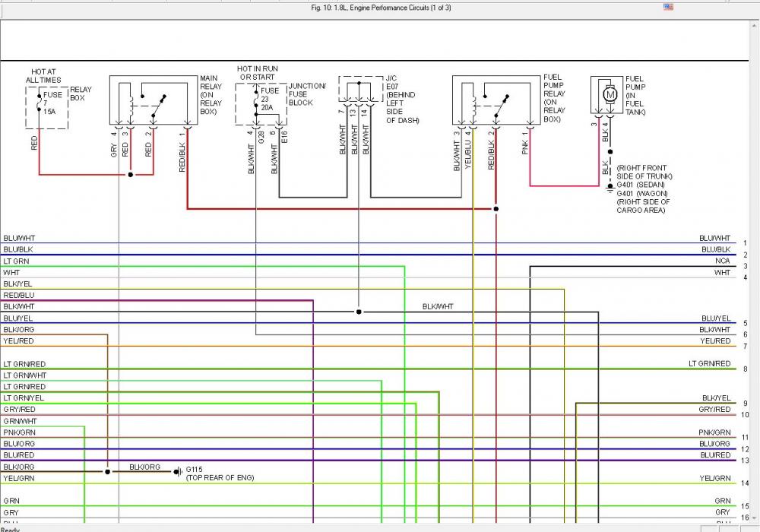Click the 'Ready' status bar text
Image resolution: width=760 pixels, height=532 pixels.
point(11,529)
